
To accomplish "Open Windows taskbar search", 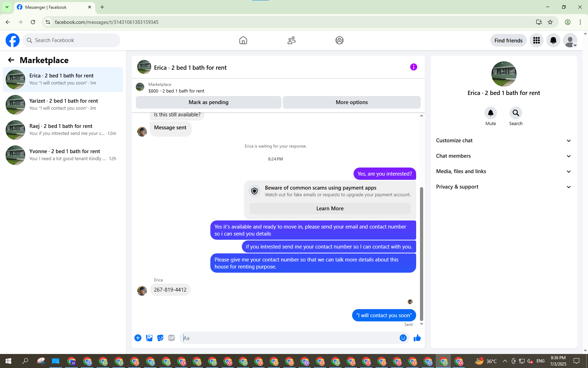I will point(25,361).
